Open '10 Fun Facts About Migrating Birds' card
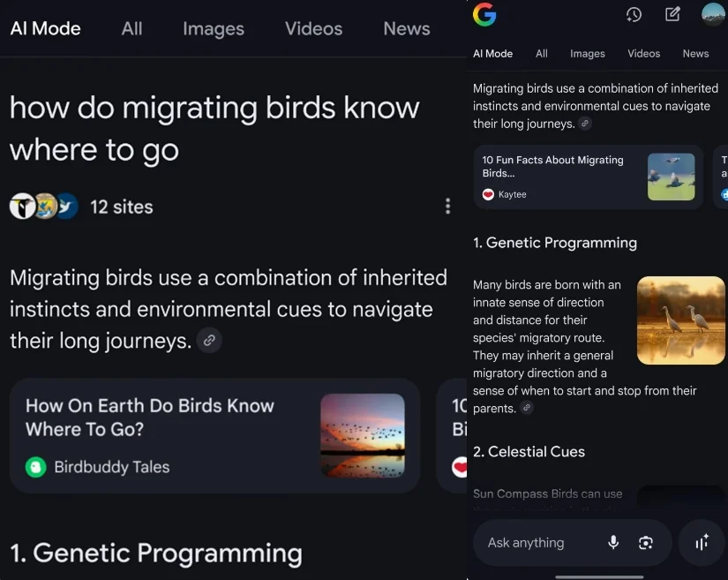The width and height of the screenshot is (728, 580). click(589, 177)
